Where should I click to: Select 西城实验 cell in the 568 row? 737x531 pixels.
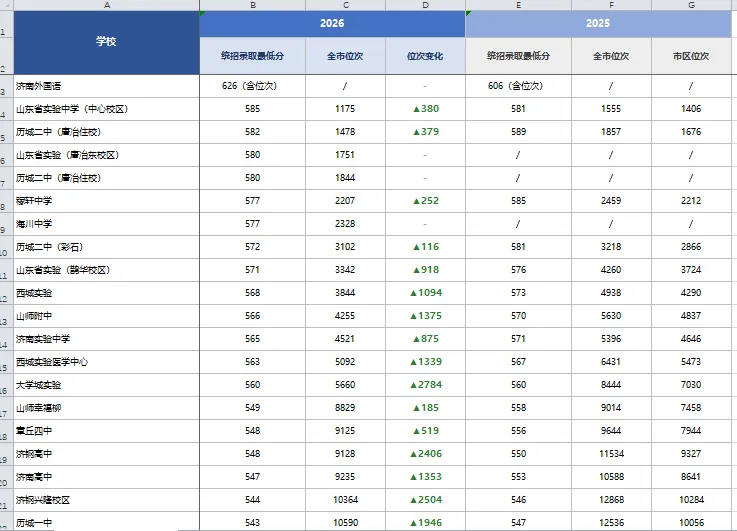pyautogui.click(x=107, y=293)
